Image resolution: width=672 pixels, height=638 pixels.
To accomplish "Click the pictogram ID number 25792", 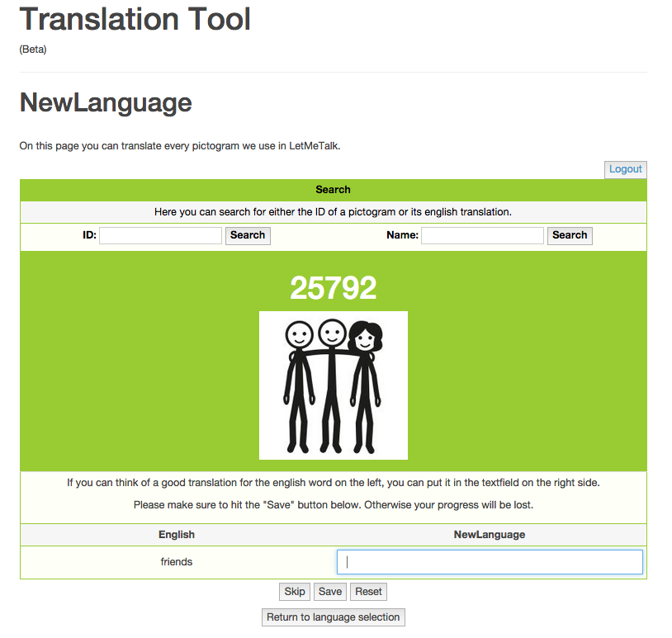I will (333, 288).
